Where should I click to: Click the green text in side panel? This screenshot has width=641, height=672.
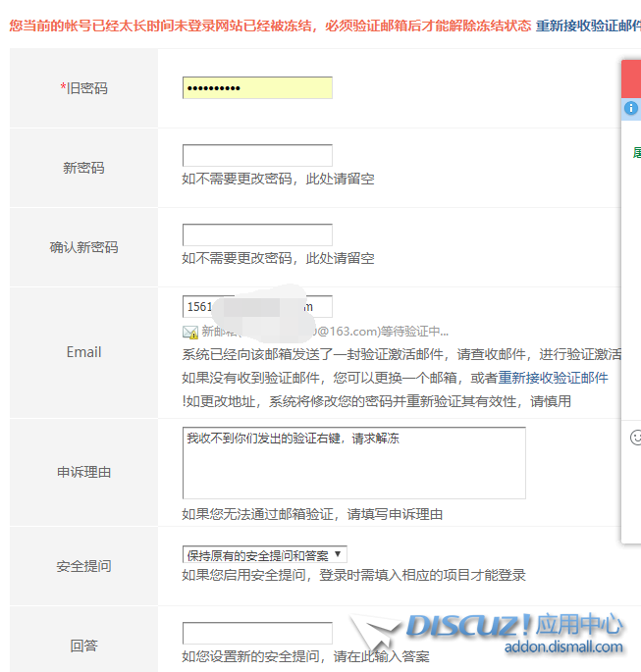tap(636, 152)
